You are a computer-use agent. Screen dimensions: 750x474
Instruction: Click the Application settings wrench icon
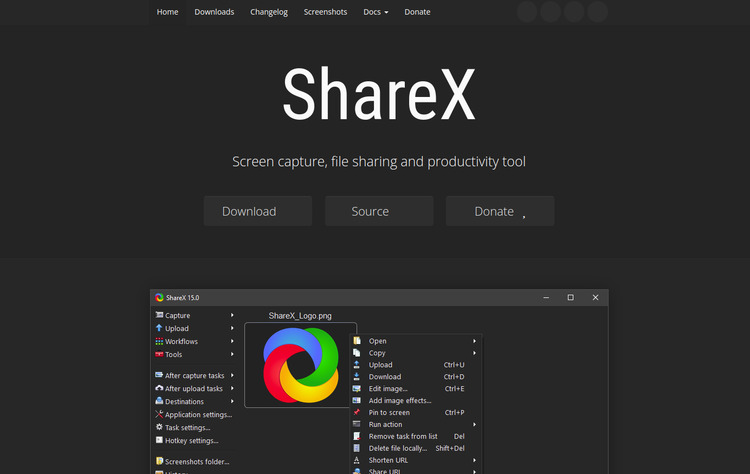(159, 414)
